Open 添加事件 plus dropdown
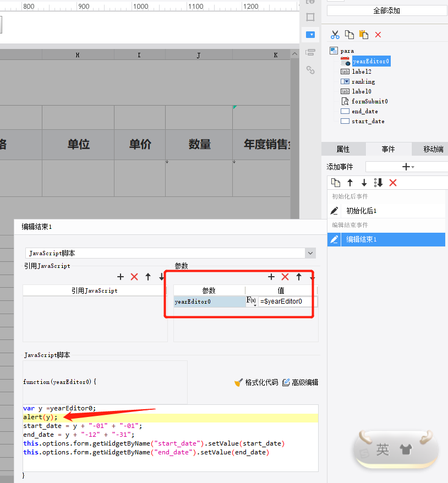The image size is (448, 483). (x=408, y=167)
